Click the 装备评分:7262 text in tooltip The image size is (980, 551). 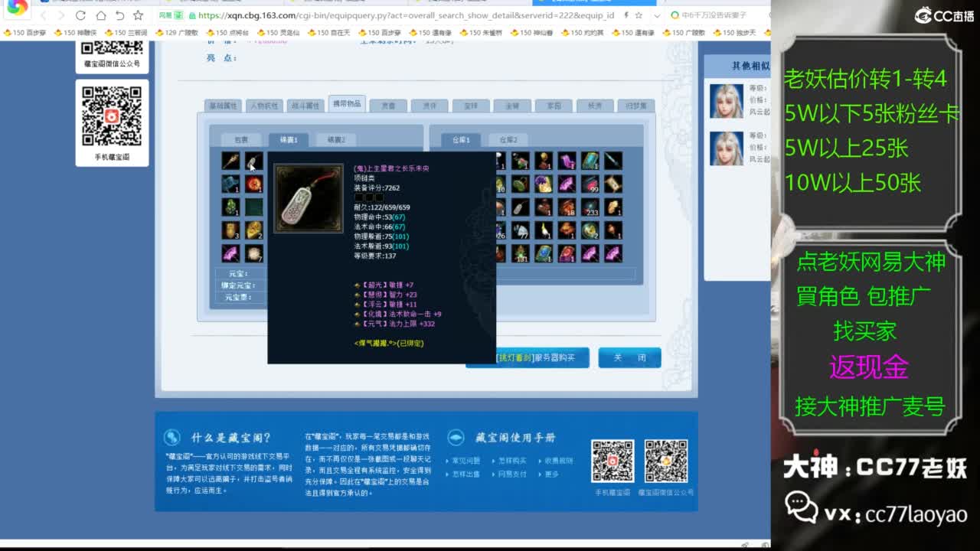click(377, 187)
